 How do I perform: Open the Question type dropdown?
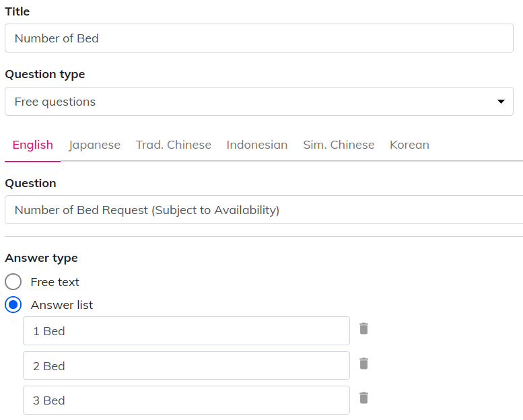point(258,102)
